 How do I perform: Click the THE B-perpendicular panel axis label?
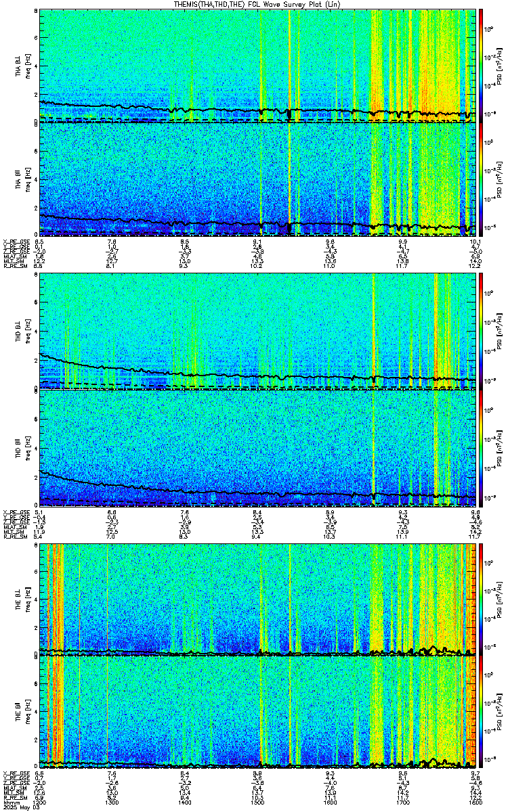pyautogui.click(x=19, y=598)
